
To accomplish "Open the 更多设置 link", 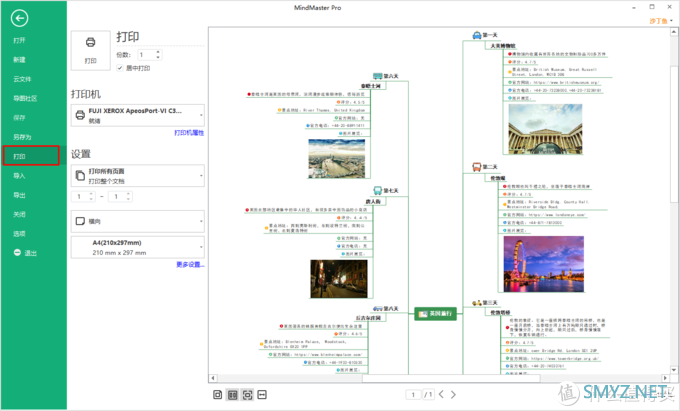I will coord(190,264).
